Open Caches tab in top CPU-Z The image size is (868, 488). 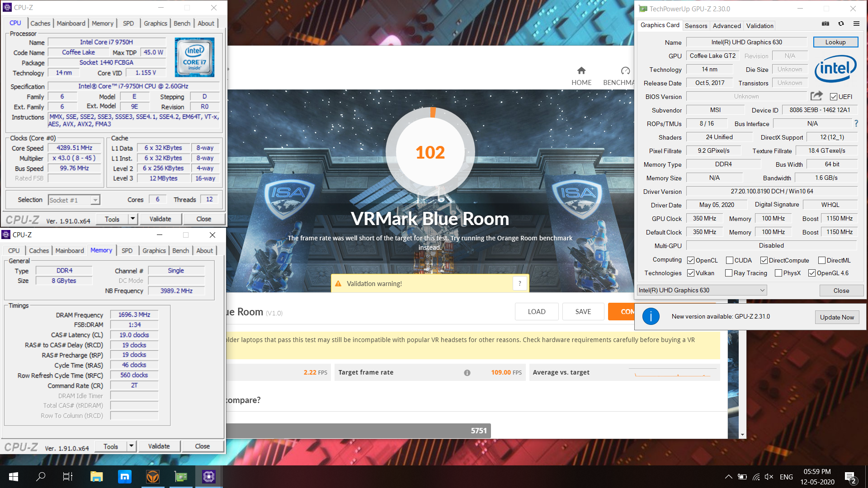click(40, 23)
